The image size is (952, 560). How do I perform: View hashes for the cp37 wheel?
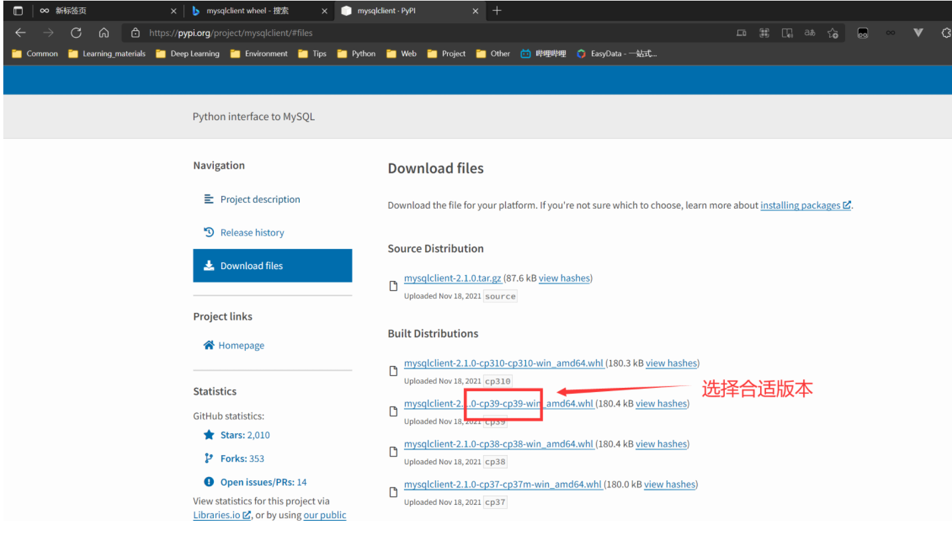point(670,485)
